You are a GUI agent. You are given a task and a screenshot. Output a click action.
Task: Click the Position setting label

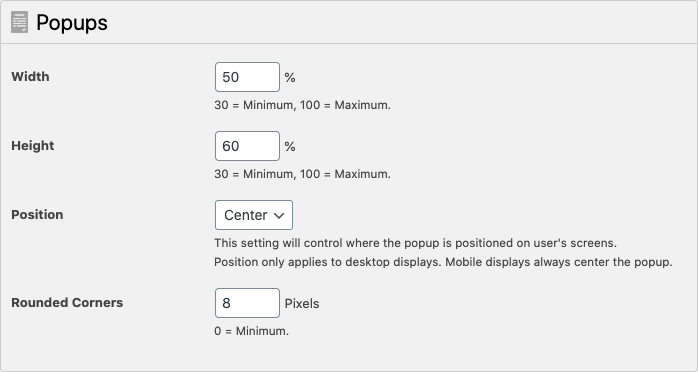pos(37,215)
